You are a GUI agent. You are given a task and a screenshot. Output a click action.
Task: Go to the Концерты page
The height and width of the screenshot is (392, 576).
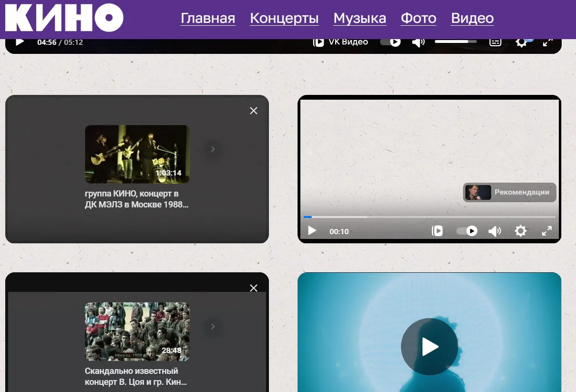coord(284,18)
